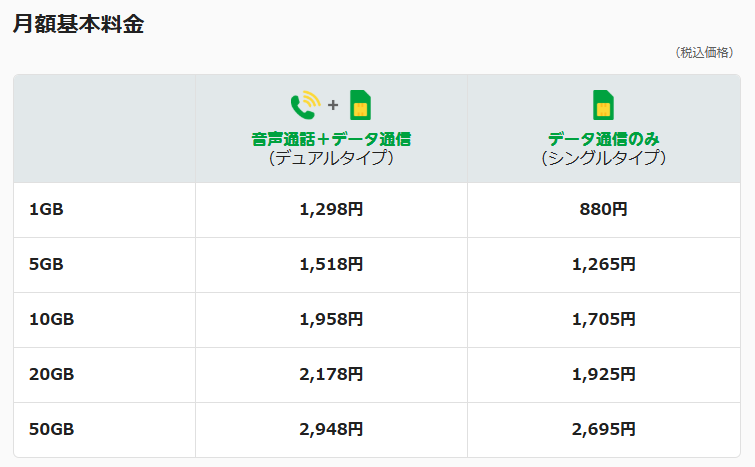Click the SIM card icon beside the plus sign

tap(359, 105)
